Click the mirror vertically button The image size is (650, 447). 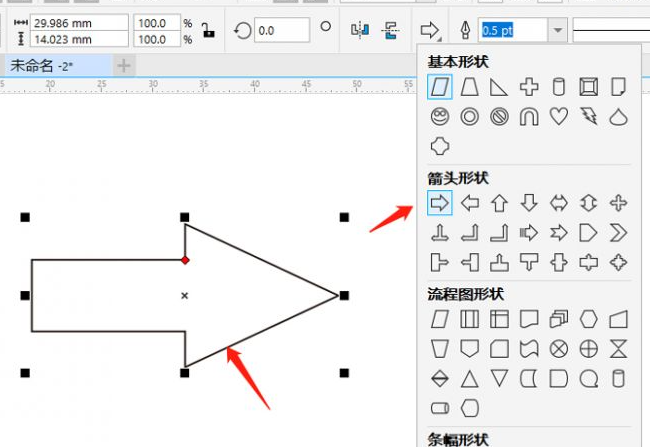(390, 30)
